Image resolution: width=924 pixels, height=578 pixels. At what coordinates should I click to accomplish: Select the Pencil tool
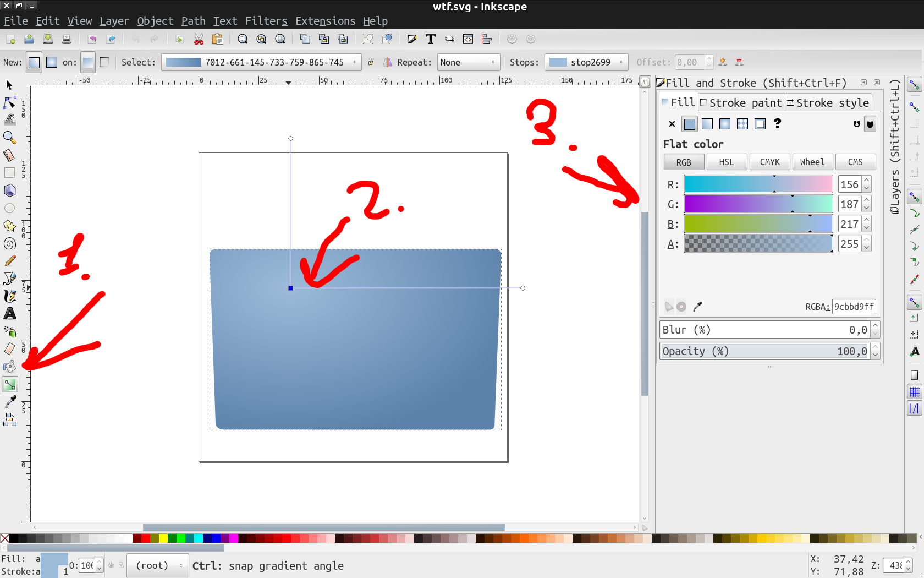pos(9,260)
